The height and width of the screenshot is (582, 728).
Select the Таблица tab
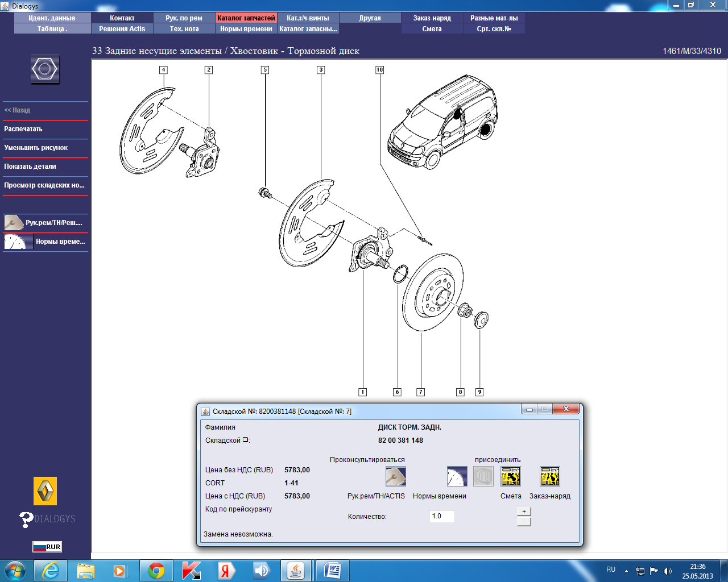tap(52, 29)
